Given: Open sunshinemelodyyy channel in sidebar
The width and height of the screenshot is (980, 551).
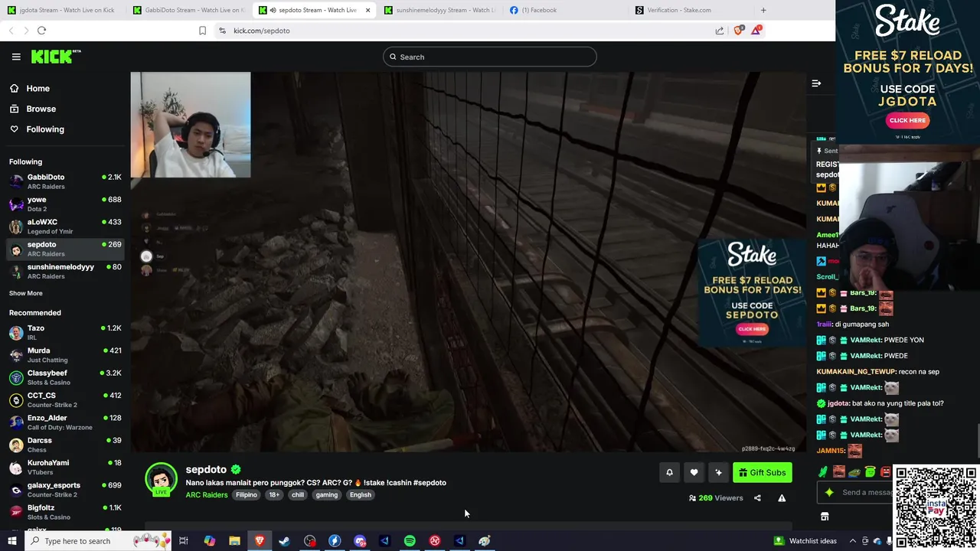Looking at the screenshot, I should [65, 271].
